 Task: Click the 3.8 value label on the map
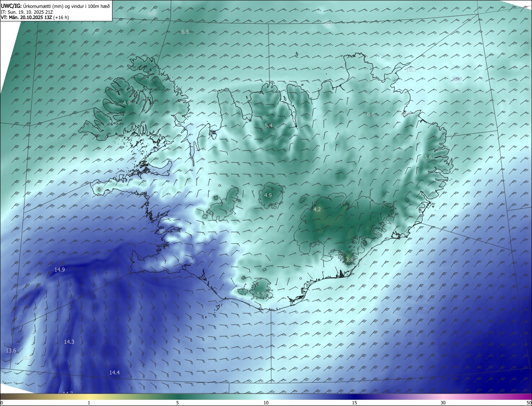click(x=349, y=260)
